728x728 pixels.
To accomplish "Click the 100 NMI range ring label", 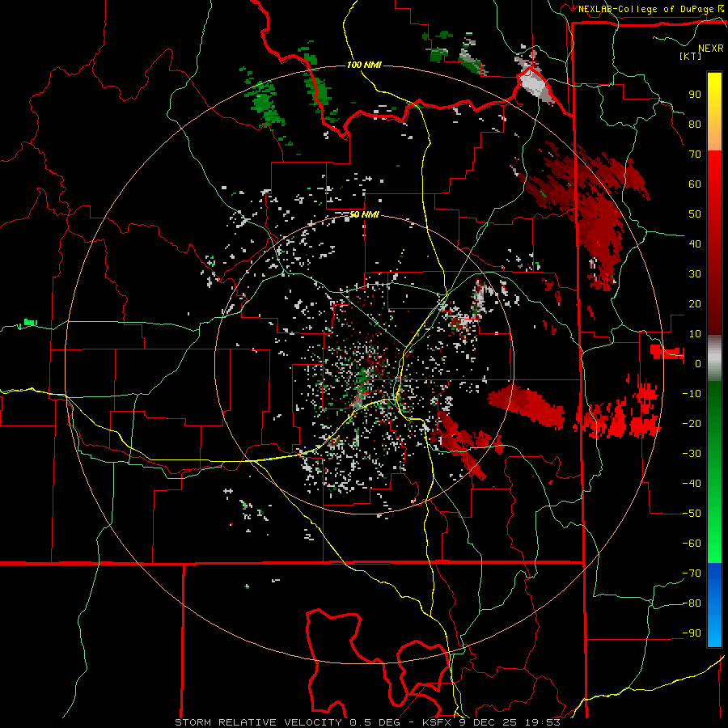I will [x=364, y=65].
